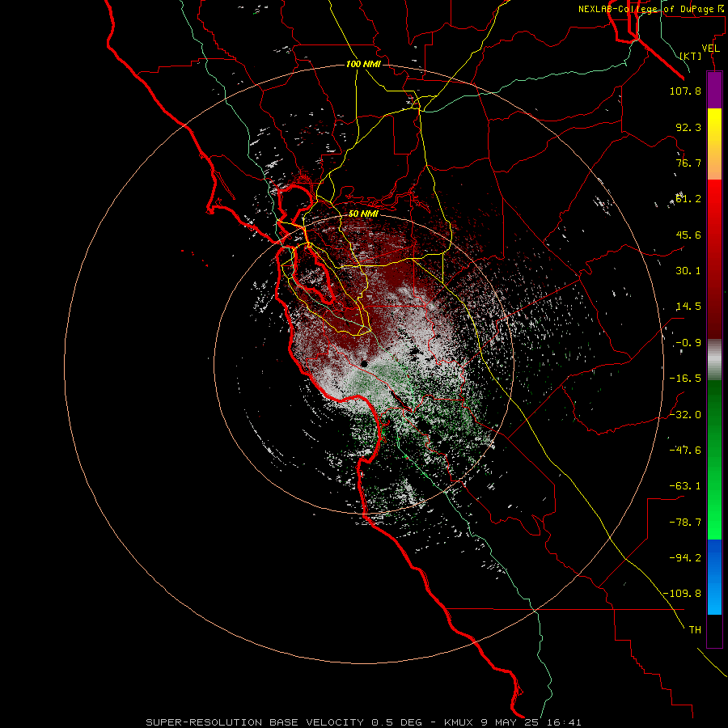
Task: Pick the purple segment of the velocity color bar
Action: click(x=714, y=90)
